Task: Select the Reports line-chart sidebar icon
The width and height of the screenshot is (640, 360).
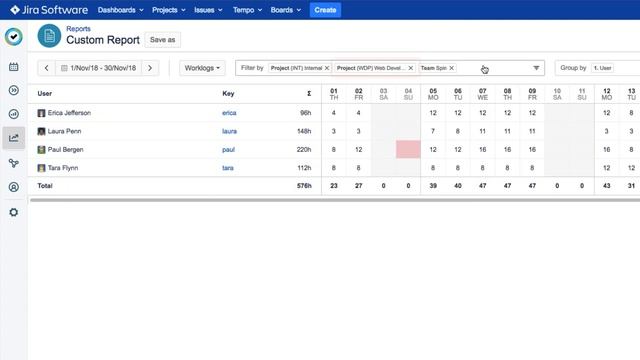Action: [x=13, y=138]
